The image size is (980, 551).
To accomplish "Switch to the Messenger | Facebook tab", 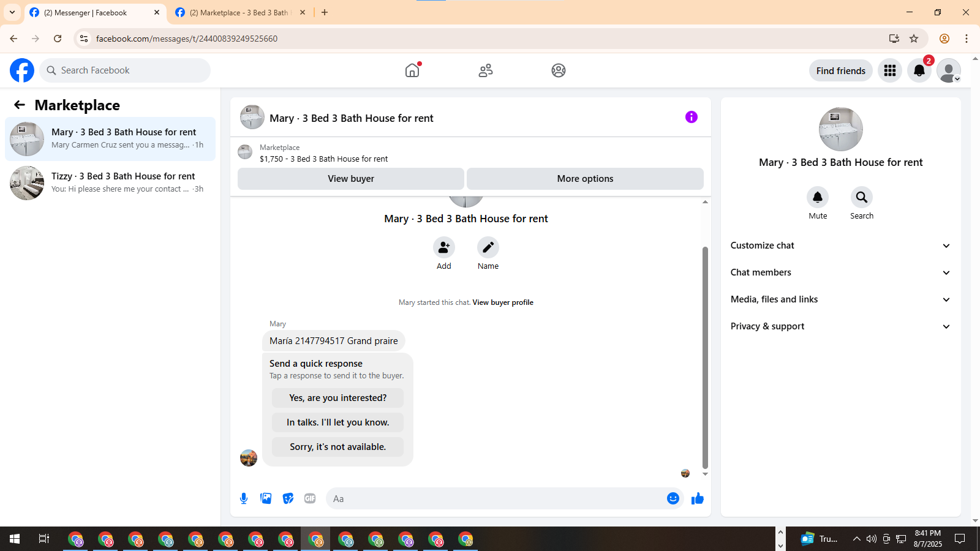I will (x=95, y=13).
